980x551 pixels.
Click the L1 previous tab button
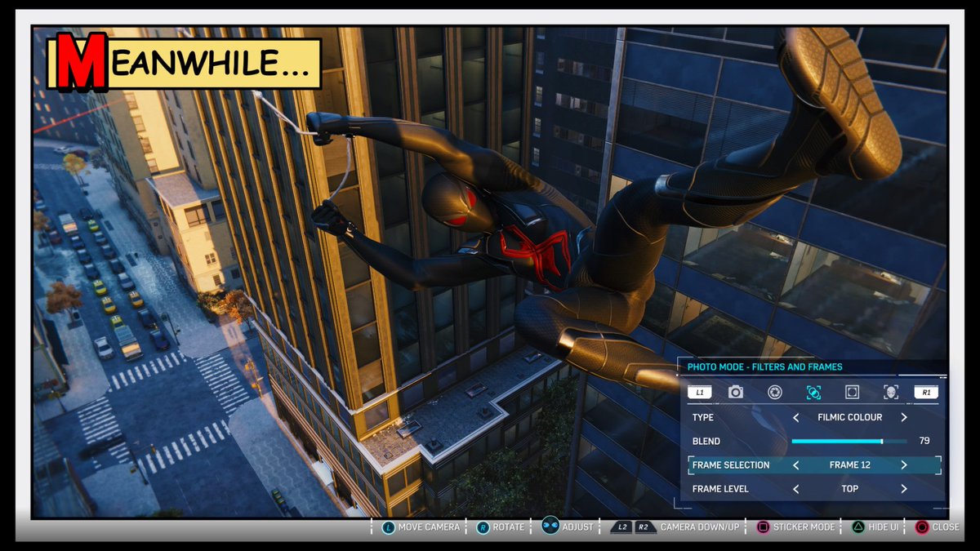coord(700,393)
